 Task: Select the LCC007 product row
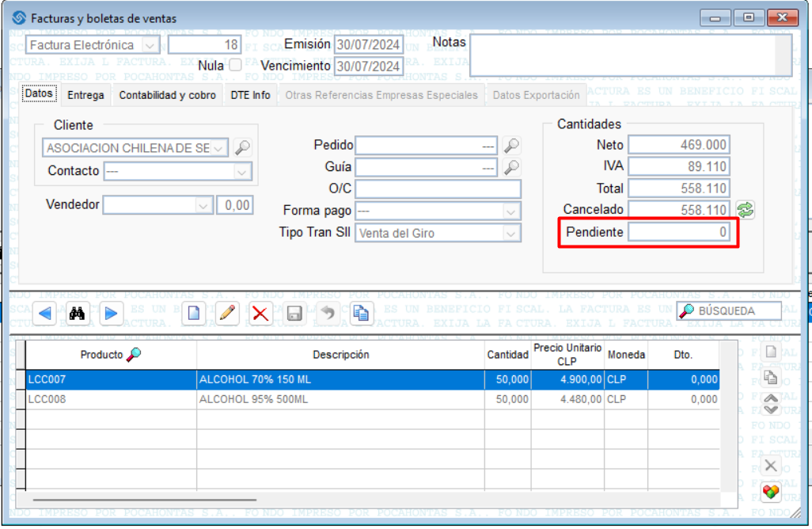(372, 380)
